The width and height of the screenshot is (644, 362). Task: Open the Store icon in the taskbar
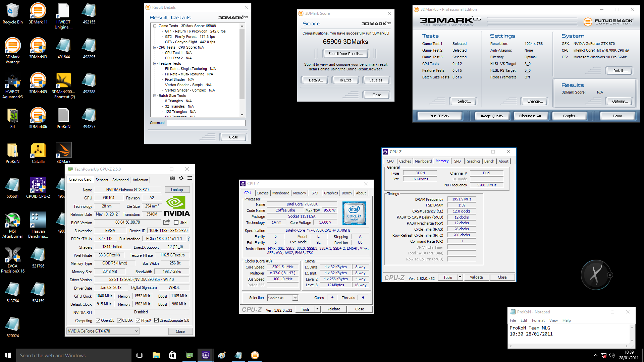[172, 355]
